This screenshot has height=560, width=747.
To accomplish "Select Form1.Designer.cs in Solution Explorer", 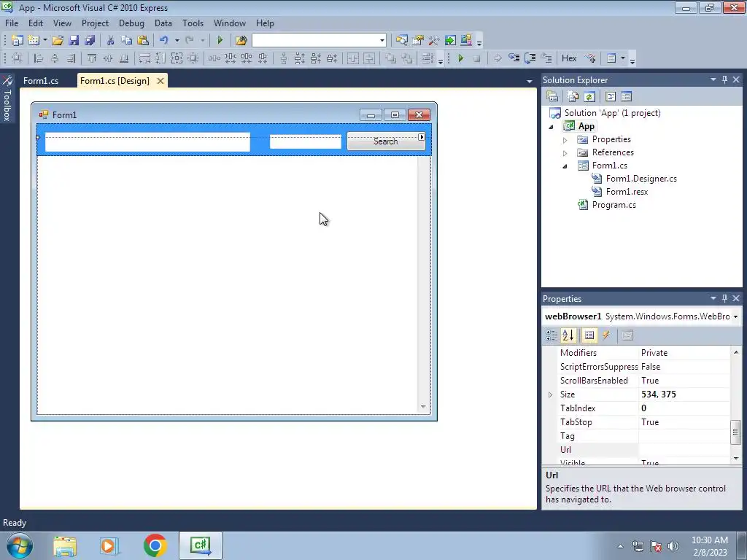I will coord(640,179).
